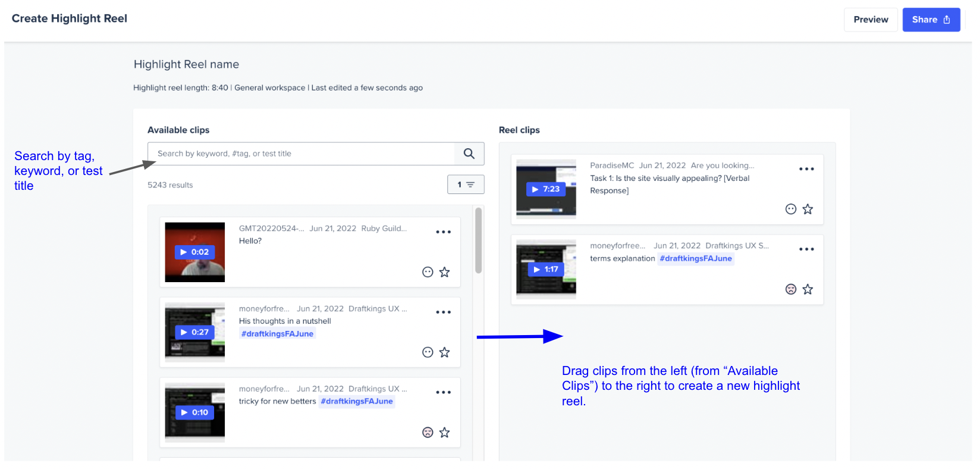Screen dimensions: 980x469
Task: Play the 0:10 clip
Action: pos(194,412)
